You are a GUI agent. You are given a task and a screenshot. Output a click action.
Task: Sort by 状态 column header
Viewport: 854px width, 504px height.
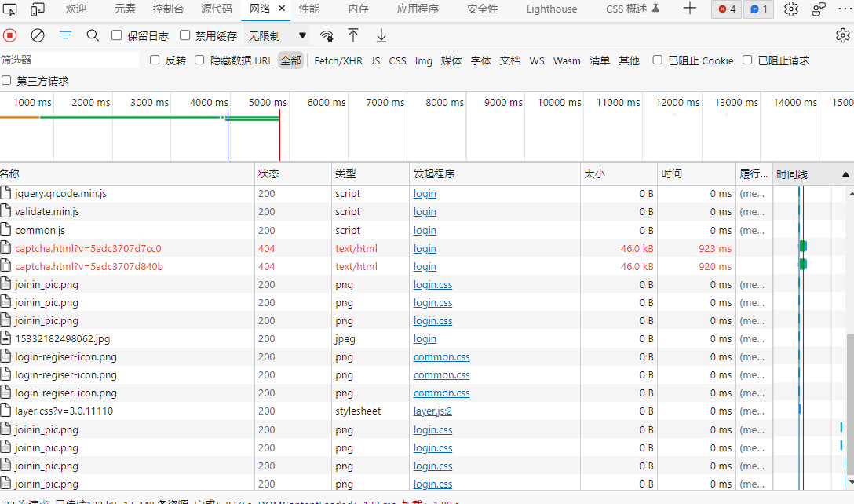pos(293,173)
